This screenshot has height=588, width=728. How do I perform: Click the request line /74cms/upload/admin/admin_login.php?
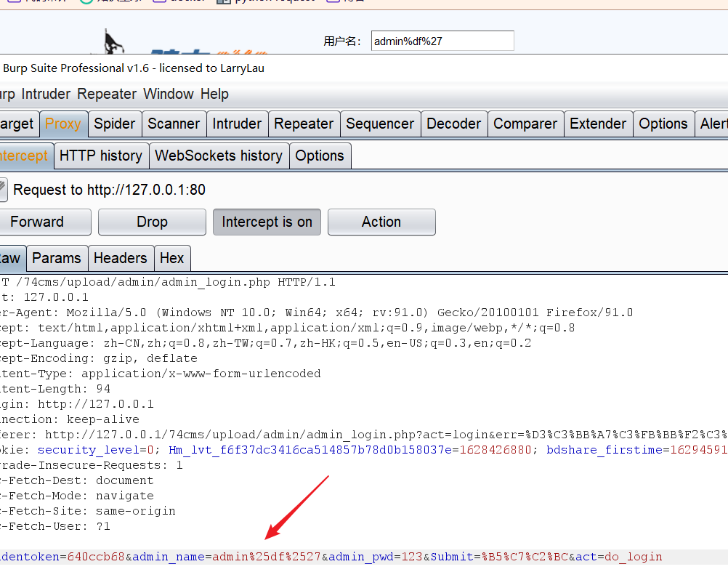pos(167,282)
